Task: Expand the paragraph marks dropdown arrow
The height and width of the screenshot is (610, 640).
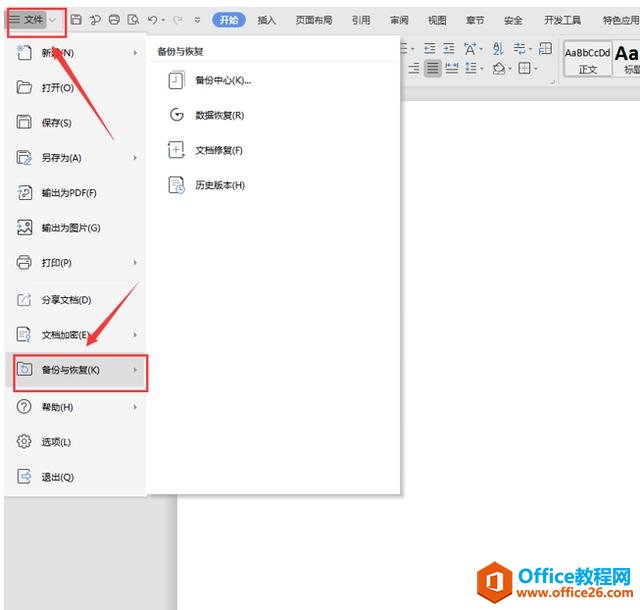Action: [531, 49]
